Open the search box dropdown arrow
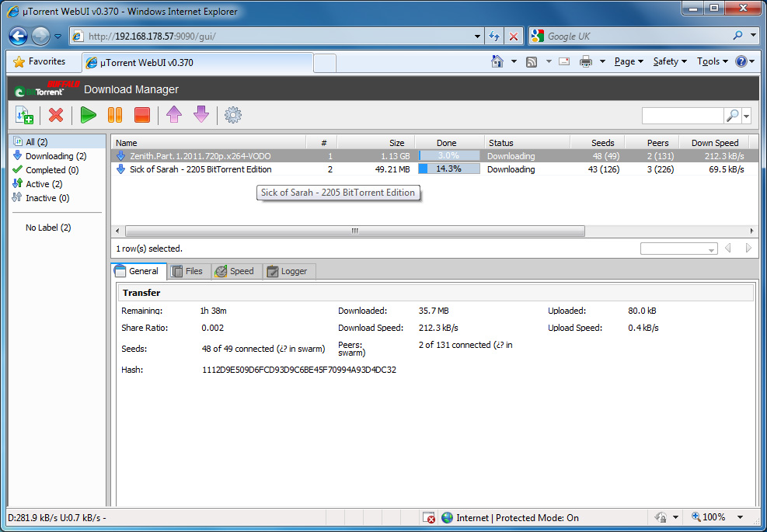The height and width of the screenshot is (532, 767). pyautogui.click(x=747, y=116)
